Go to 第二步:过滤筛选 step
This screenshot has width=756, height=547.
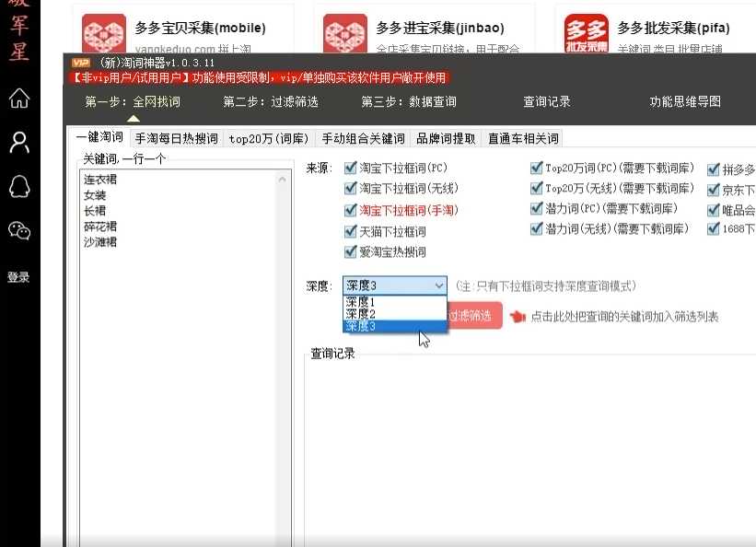[x=271, y=102]
